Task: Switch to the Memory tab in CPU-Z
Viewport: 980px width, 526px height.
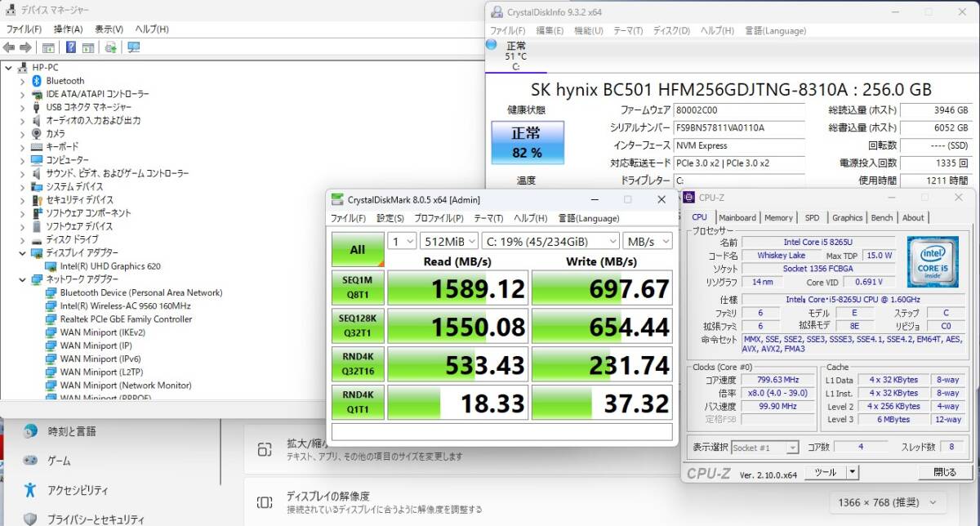Action: (778, 217)
